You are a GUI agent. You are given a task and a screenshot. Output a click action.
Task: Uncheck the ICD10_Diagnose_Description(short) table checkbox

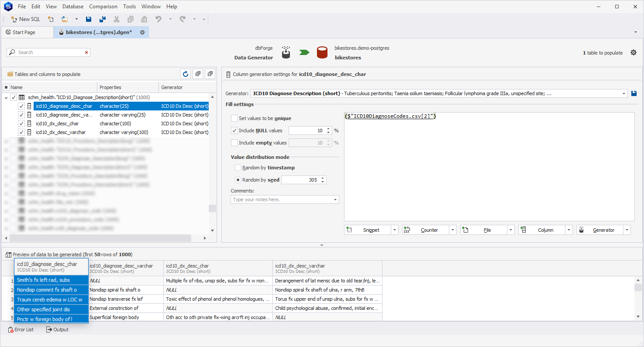tap(14, 97)
